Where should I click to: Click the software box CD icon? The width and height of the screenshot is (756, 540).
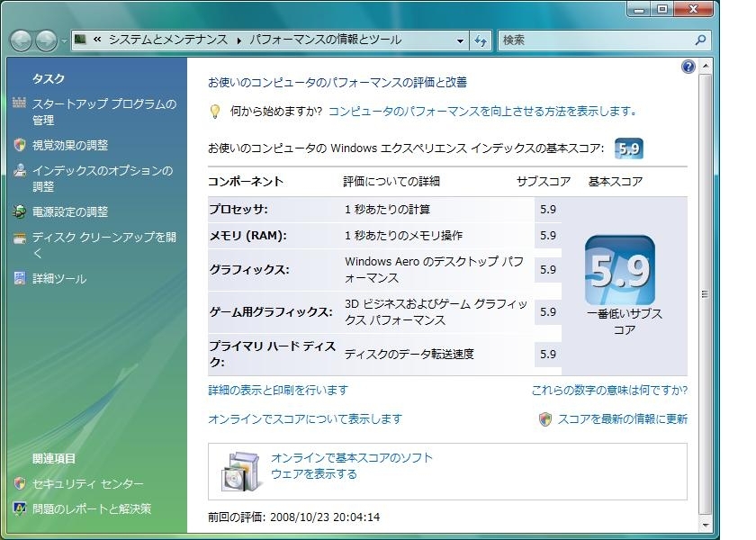click(x=239, y=471)
